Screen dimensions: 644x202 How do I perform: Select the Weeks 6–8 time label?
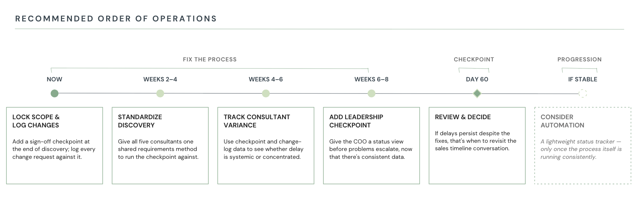[x=372, y=79]
